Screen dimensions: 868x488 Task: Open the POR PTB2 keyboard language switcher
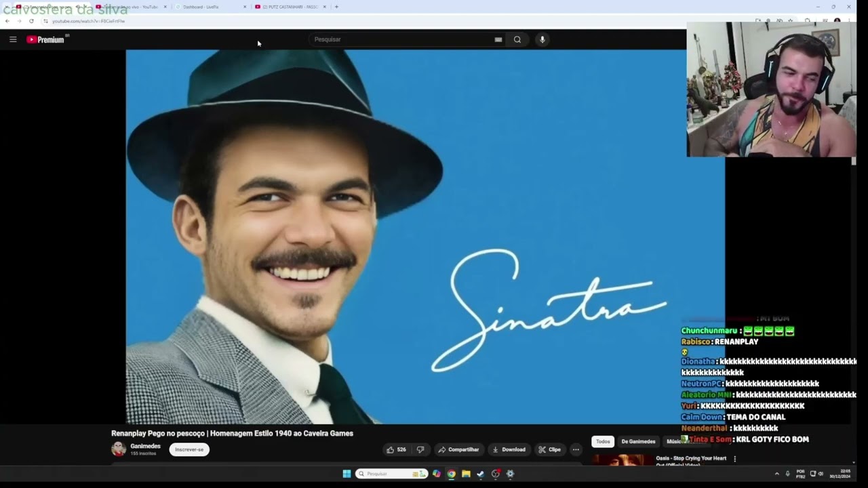(x=801, y=474)
